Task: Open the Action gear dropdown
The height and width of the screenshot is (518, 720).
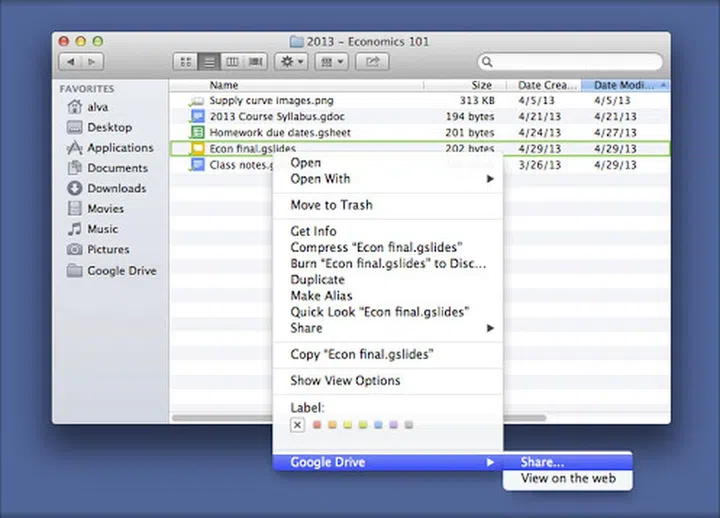Action: [x=293, y=62]
